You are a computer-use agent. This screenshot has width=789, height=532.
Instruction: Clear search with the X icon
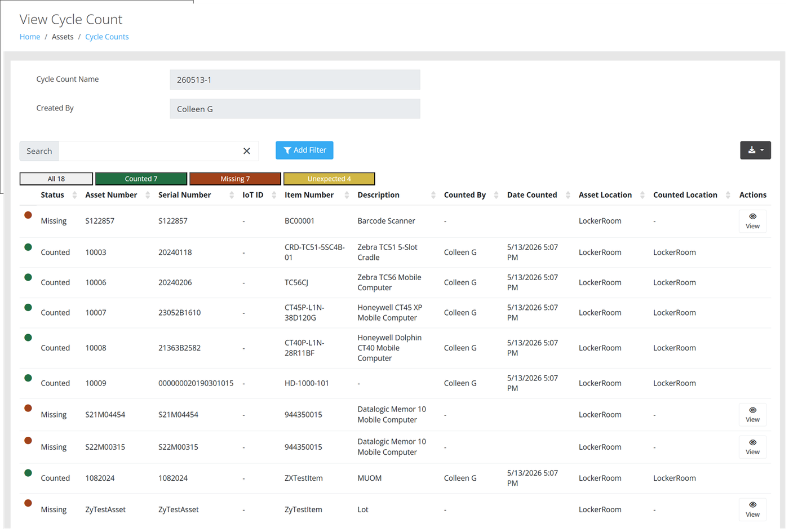tap(246, 151)
